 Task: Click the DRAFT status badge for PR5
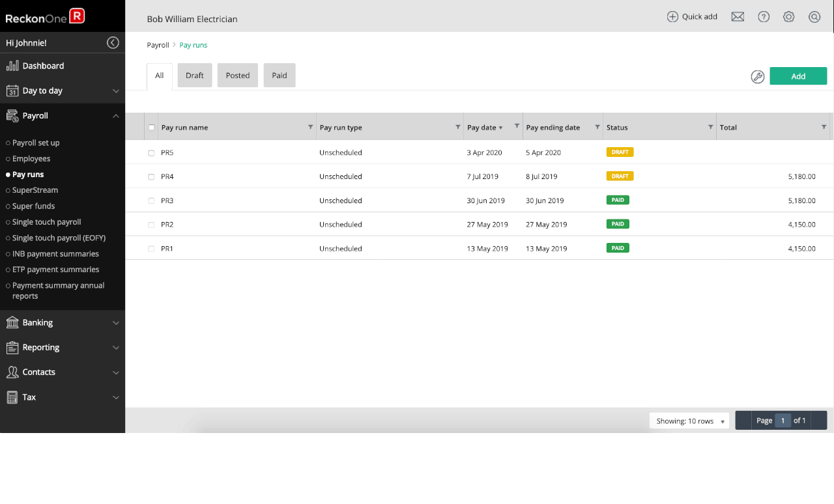[620, 152]
